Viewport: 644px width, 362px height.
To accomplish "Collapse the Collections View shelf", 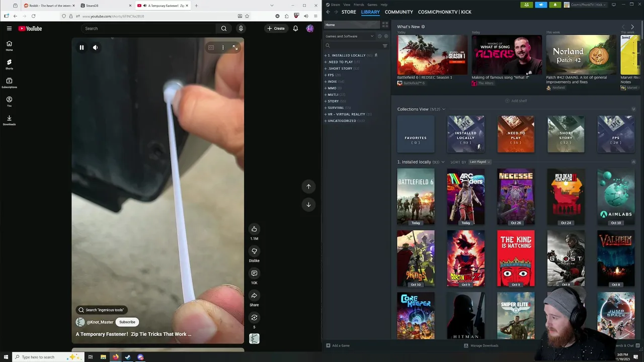I will tap(633, 109).
